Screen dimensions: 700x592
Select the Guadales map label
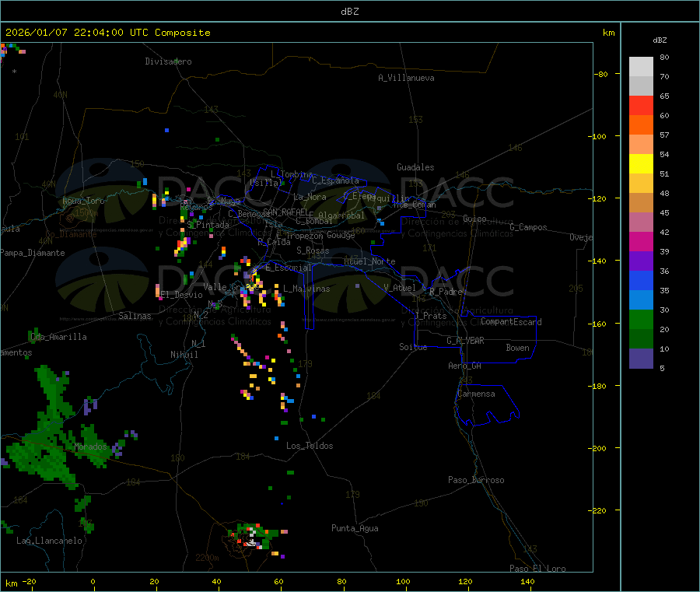click(x=415, y=167)
